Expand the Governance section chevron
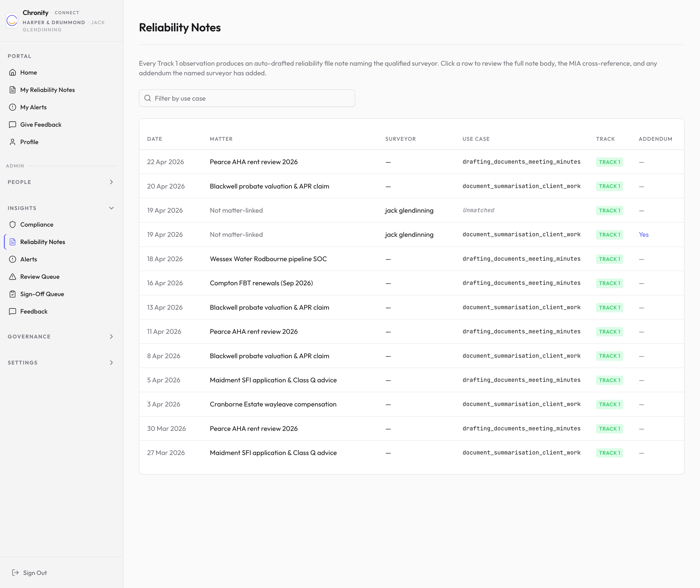 click(x=111, y=336)
